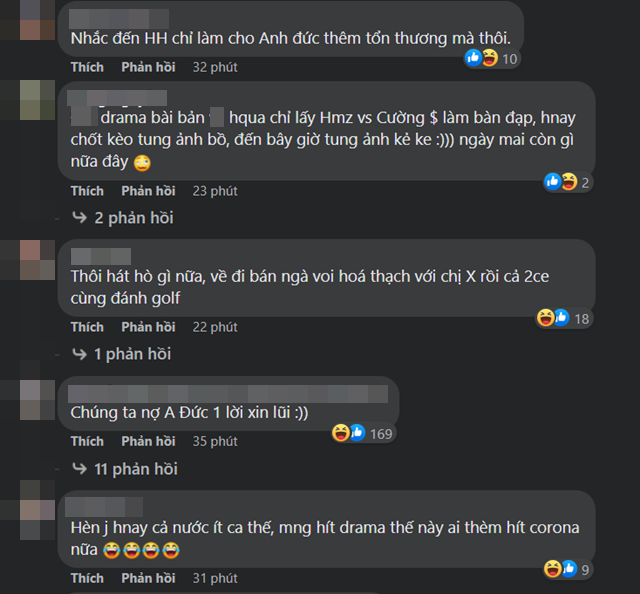Open profile picture of 'Thôi hát hò' commenter
Screen dimensions: 640x594
pos(37,260)
